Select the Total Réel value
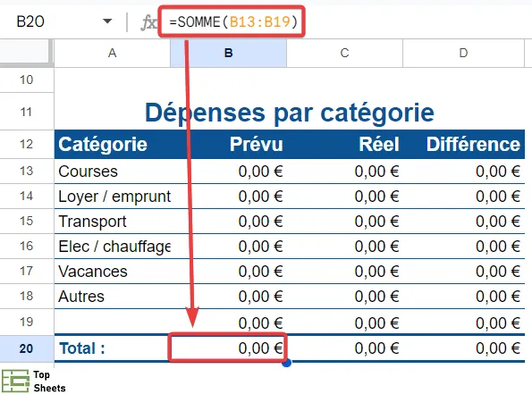Image resolution: width=532 pixels, height=394 pixels. [345, 348]
